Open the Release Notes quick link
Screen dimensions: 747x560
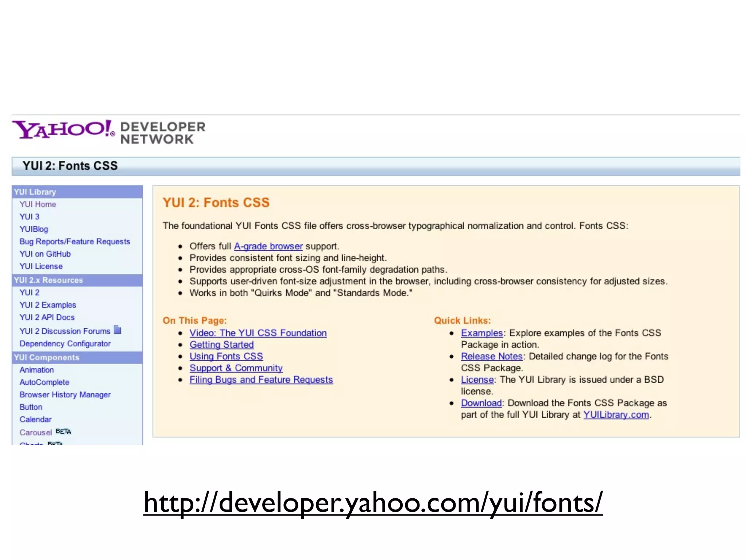point(492,356)
